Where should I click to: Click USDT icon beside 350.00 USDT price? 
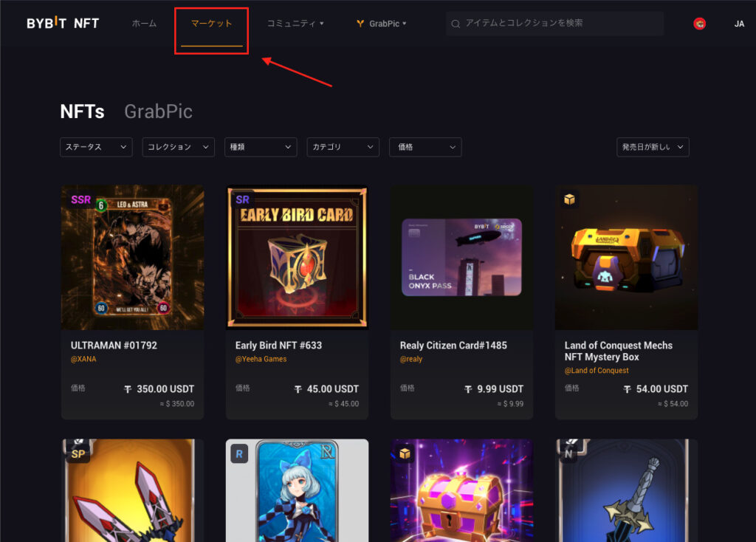128,389
